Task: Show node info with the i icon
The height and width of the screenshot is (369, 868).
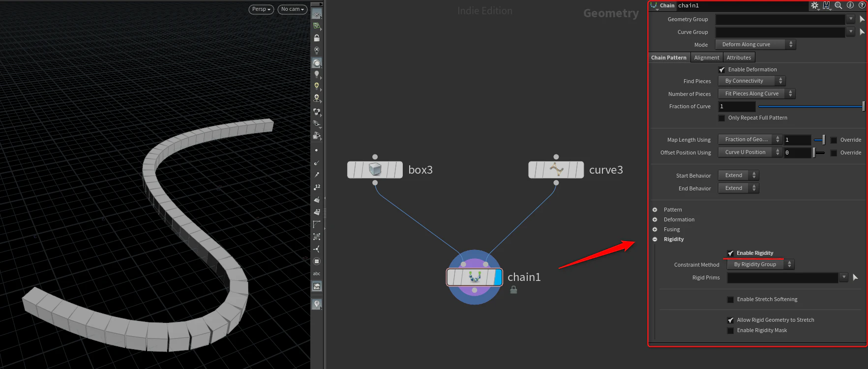Action: 850,5
